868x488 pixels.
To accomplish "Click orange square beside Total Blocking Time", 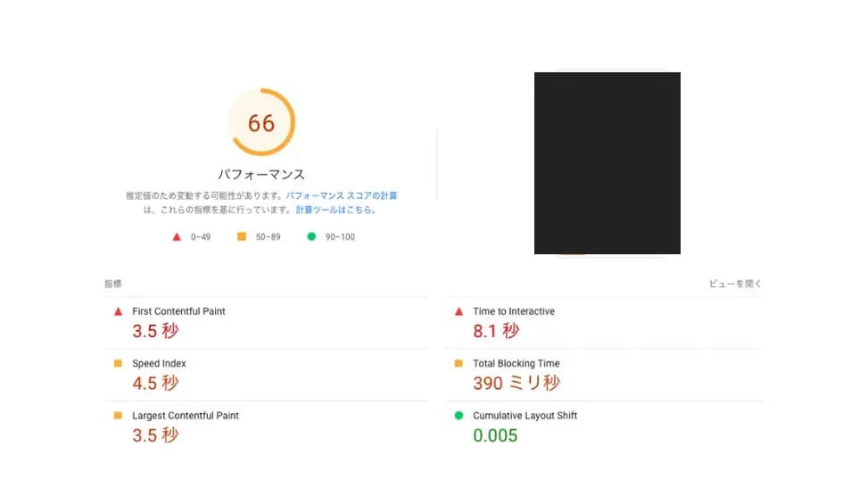I will click(459, 364).
